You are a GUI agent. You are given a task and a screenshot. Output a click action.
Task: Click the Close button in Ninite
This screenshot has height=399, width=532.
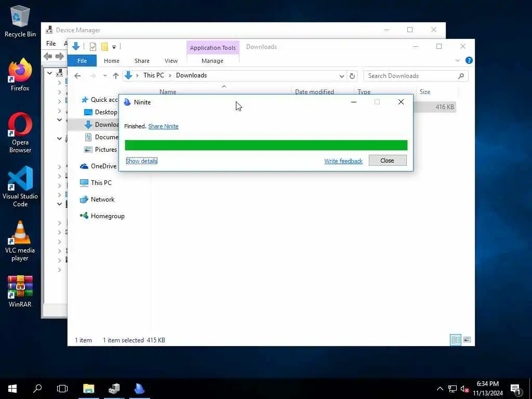click(x=388, y=161)
